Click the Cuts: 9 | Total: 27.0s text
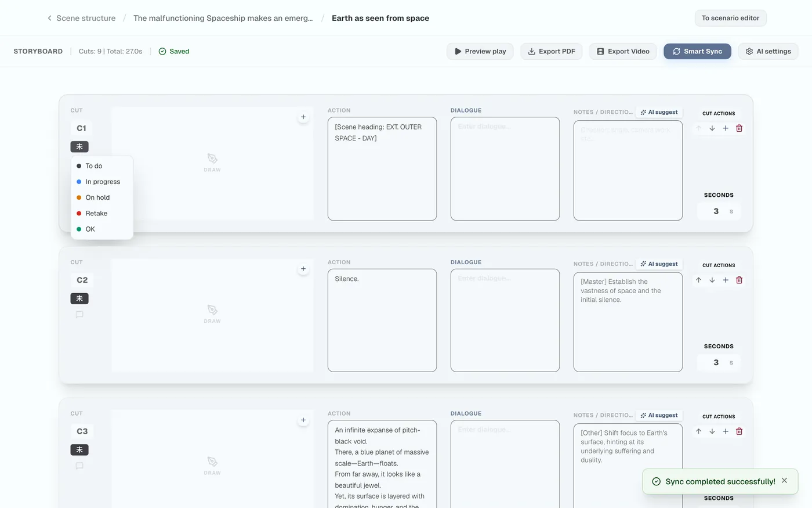812x508 pixels. click(x=110, y=51)
